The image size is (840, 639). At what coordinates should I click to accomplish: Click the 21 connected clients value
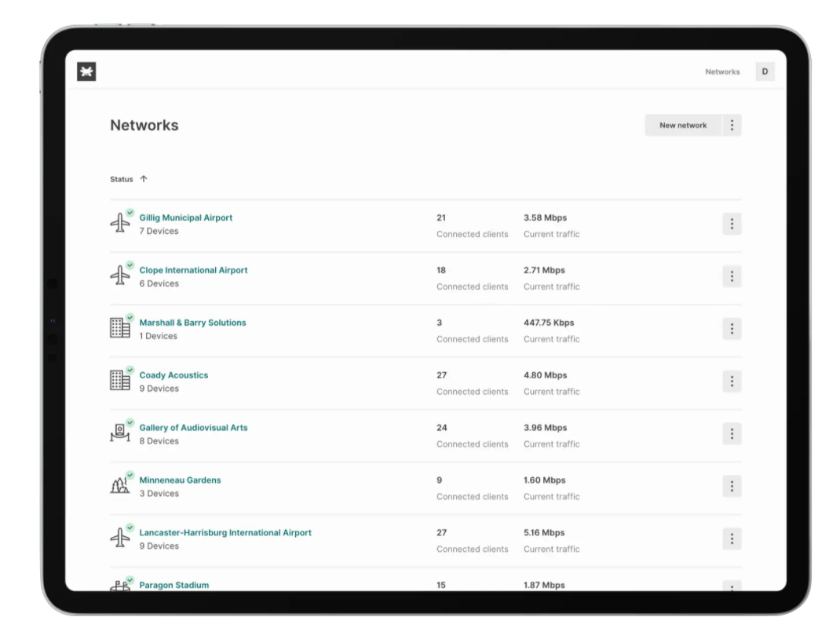point(441,218)
